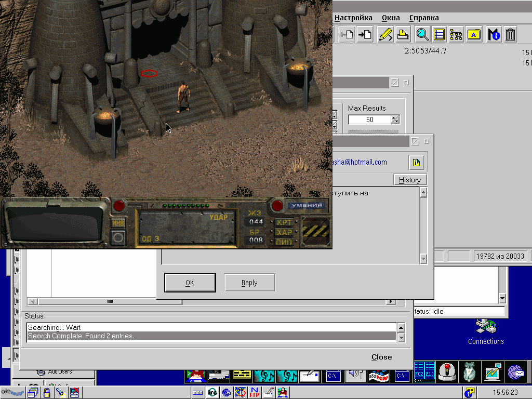
Task: Open the IRC icon in the tray
Action: tap(212, 393)
